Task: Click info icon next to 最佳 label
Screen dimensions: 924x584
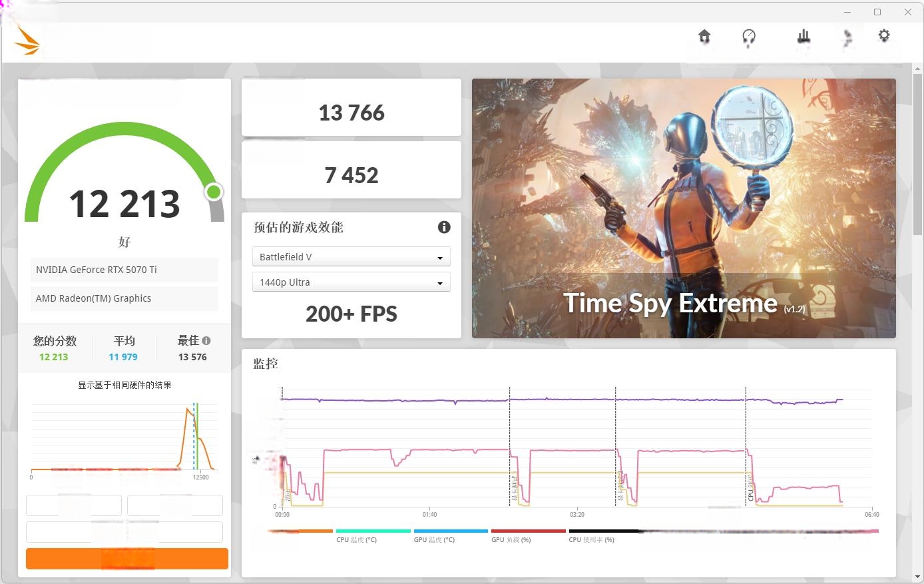Action: (x=206, y=340)
